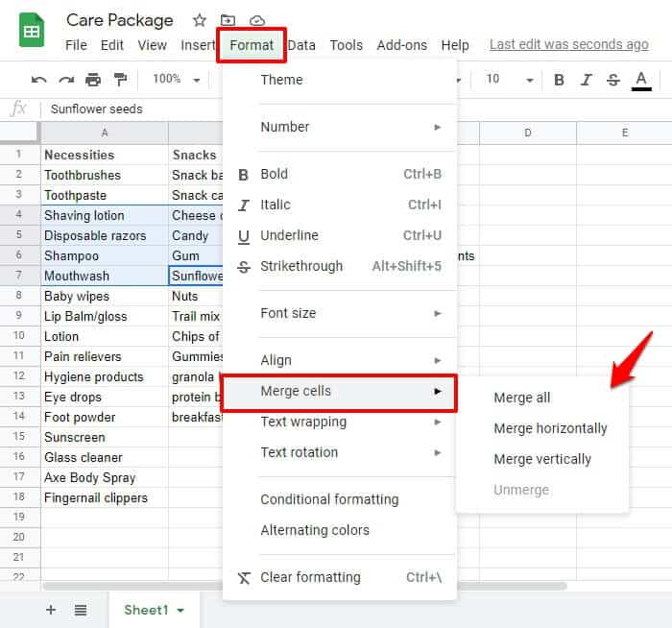Click the move to folder icon
The height and width of the screenshot is (628, 672).
pyautogui.click(x=228, y=20)
